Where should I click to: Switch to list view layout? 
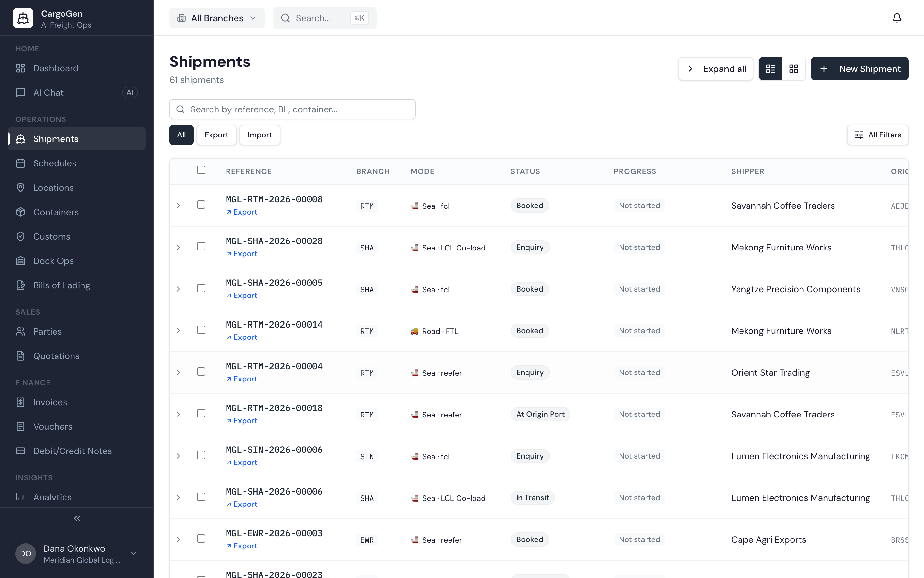(771, 69)
